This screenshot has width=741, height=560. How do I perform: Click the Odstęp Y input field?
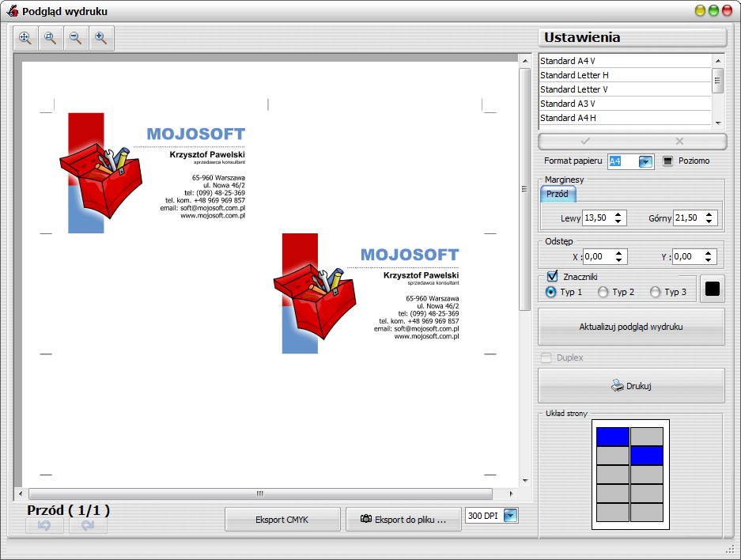687,256
